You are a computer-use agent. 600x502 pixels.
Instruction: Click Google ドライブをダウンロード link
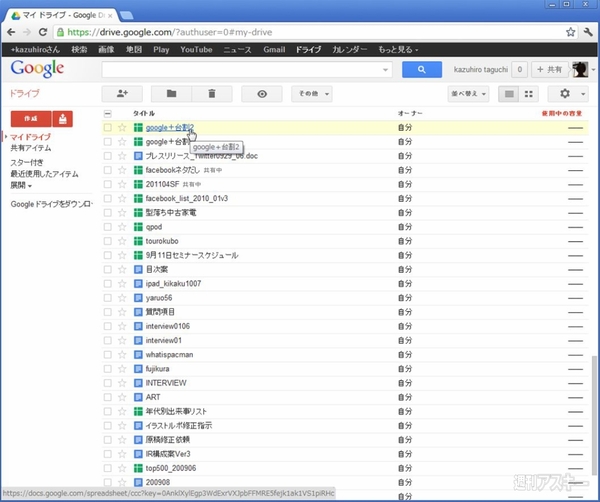51,204
